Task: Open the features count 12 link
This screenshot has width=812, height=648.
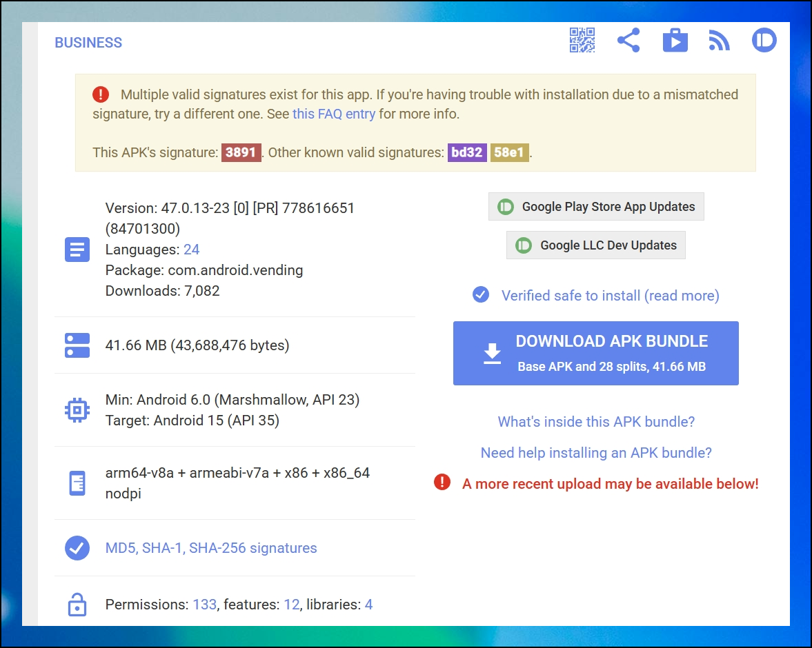Action: [292, 605]
